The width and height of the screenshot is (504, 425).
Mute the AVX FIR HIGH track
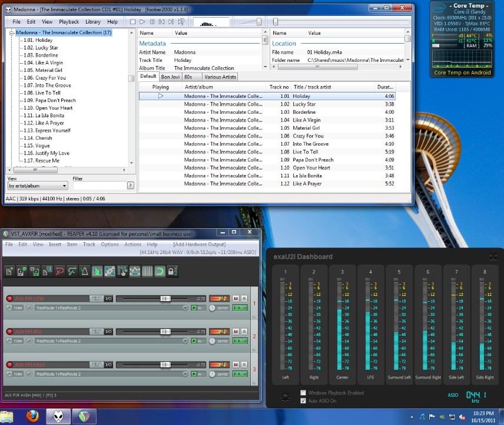point(236,365)
